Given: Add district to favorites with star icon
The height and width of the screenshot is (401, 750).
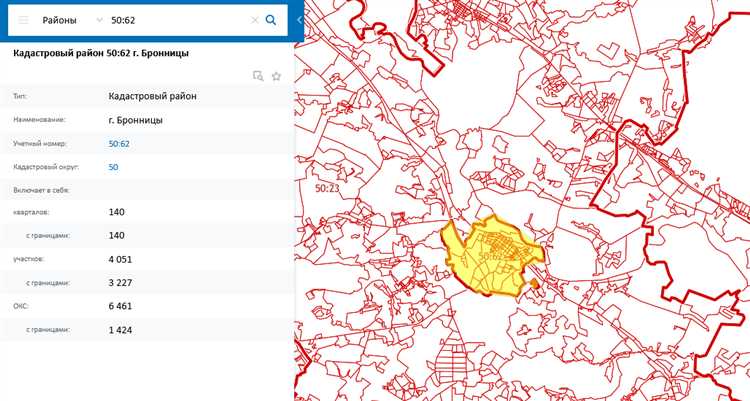Looking at the screenshot, I should click(x=277, y=75).
